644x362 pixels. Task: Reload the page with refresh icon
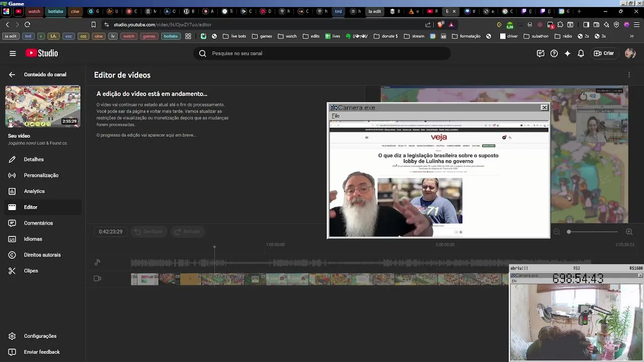(x=27, y=25)
